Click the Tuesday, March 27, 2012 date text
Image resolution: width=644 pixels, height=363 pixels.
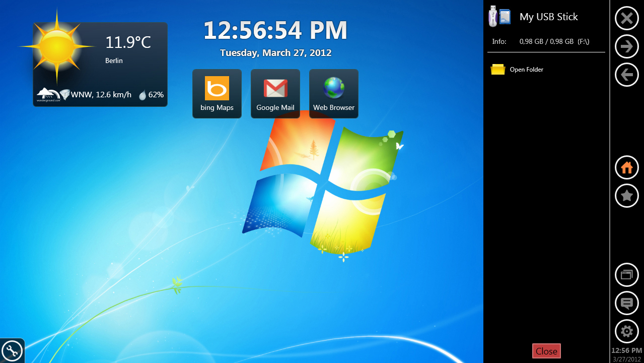(x=275, y=52)
